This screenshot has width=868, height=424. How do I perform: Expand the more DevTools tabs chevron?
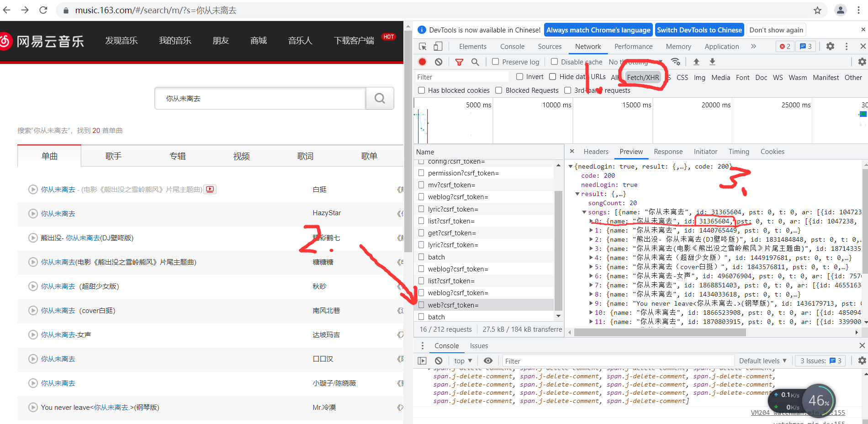(753, 46)
